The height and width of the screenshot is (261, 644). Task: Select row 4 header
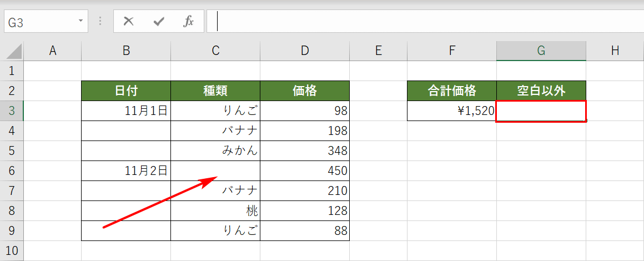(12, 130)
